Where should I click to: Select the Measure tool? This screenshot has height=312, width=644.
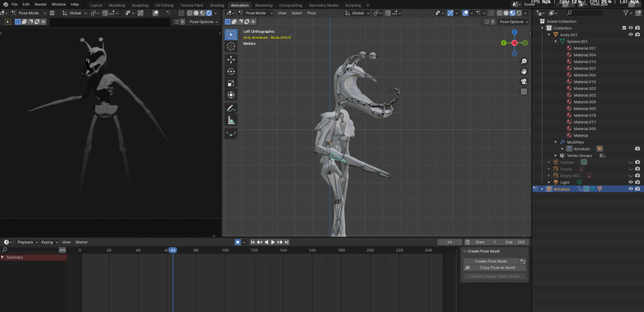[x=231, y=121]
